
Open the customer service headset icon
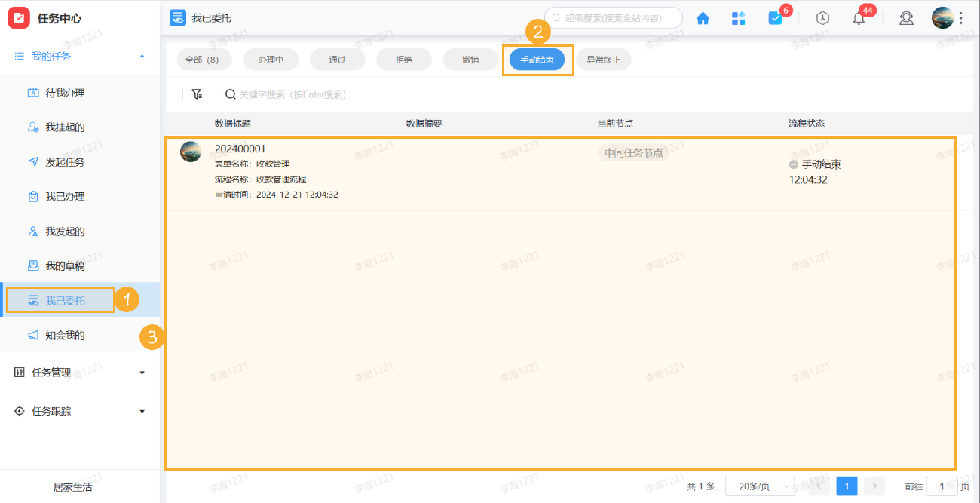click(x=907, y=17)
